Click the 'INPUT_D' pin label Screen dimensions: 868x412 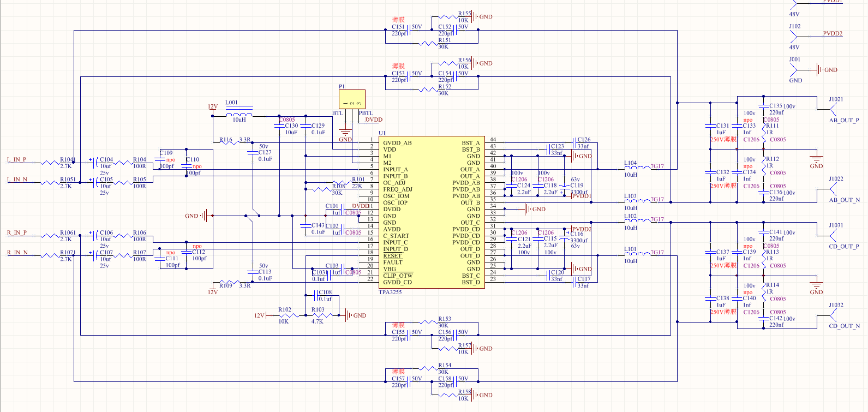coord(396,249)
